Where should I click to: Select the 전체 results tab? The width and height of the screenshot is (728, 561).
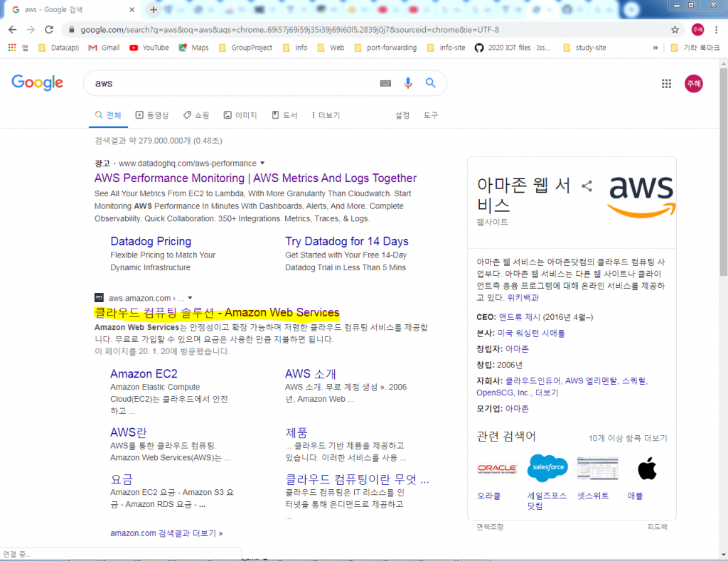pos(108,115)
